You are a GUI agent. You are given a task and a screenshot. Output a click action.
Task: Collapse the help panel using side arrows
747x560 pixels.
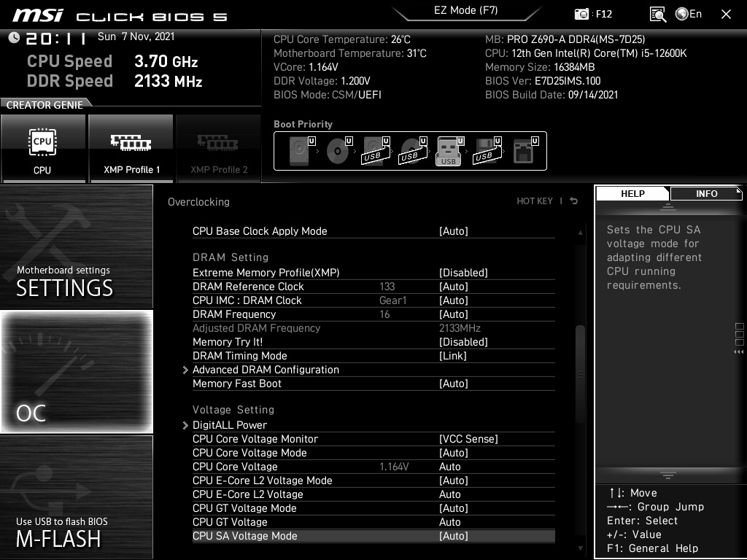pyautogui.click(x=739, y=352)
